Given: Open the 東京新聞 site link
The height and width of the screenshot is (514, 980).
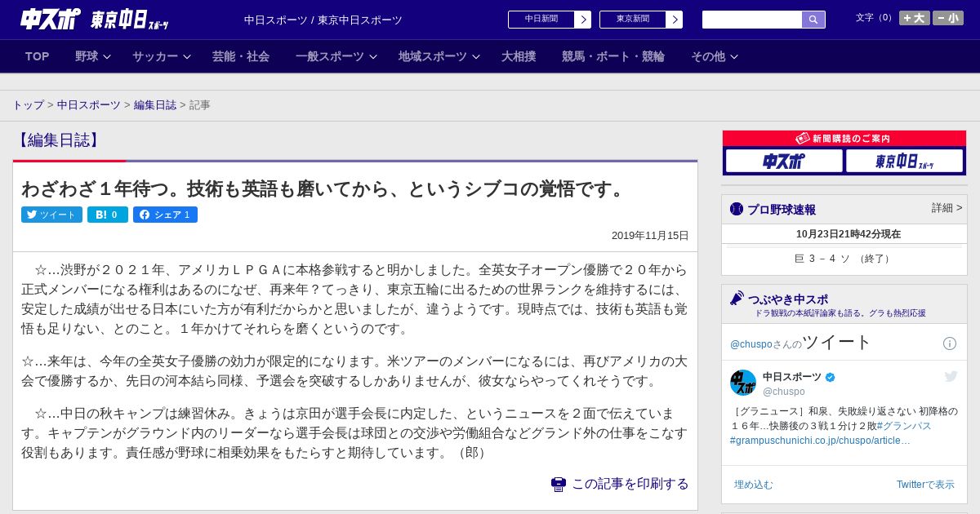Looking at the screenshot, I should point(633,20).
